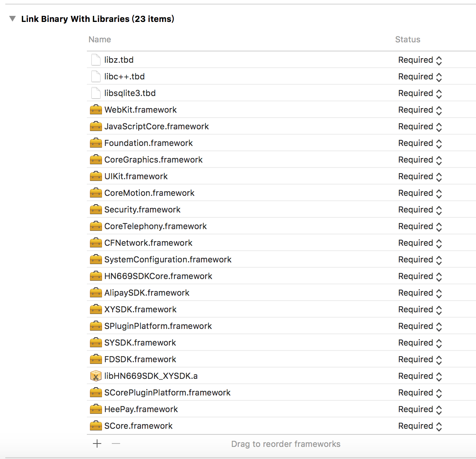Collapse the Link Binary With Libraries section

12,19
